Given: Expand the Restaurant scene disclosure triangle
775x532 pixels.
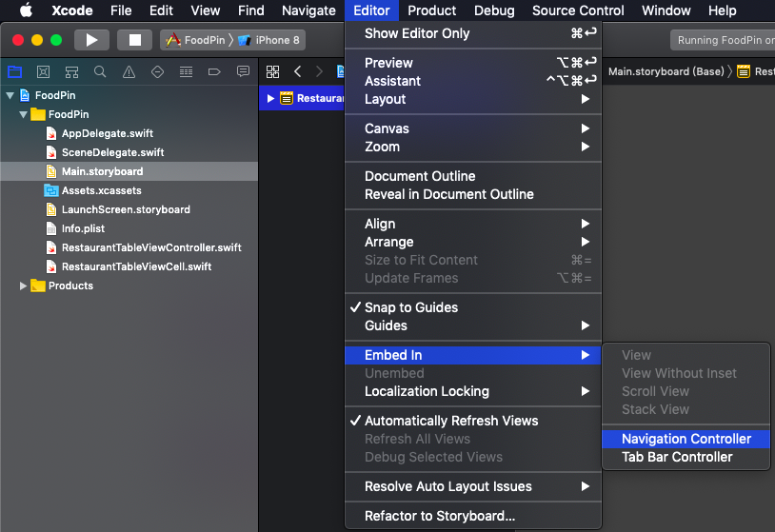Looking at the screenshot, I should tap(270, 98).
